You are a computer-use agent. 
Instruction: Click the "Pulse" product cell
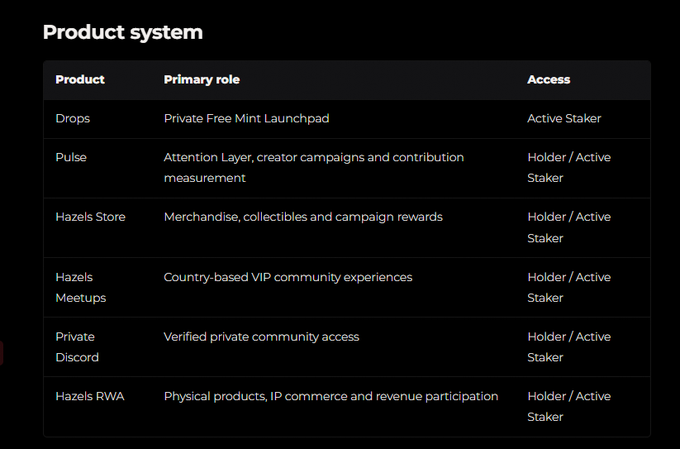(x=71, y=157)
